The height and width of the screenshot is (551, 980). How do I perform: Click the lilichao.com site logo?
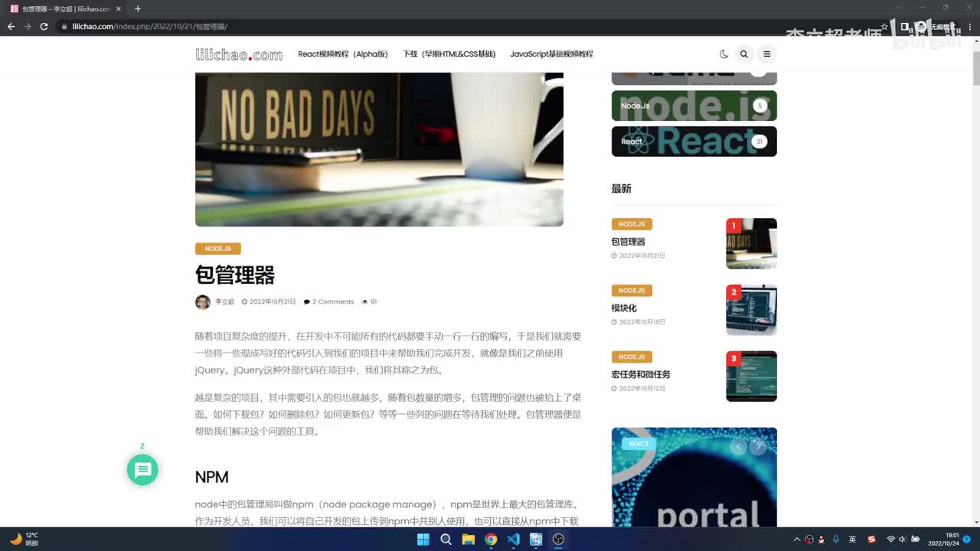(239, 54)
